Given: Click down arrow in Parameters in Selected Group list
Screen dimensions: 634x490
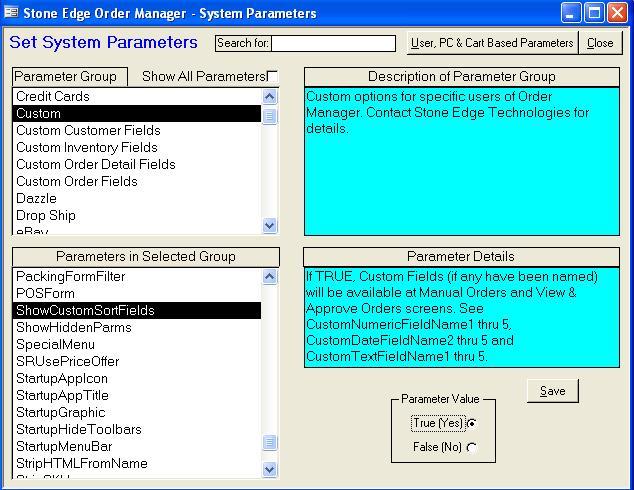Looking at the screenshot, I should (x=270, y=469).
